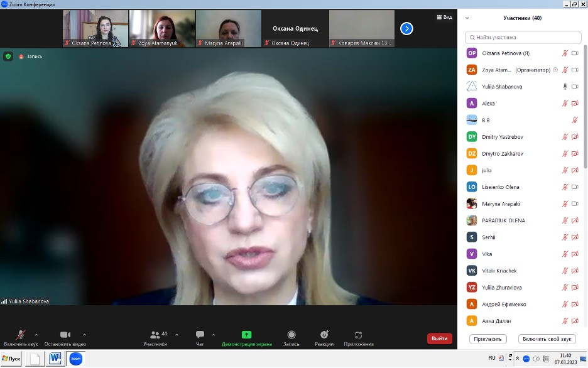This screenshot has height=368, width=588.
Task: Select Zoya Atamanyuk video thumbnail
Action: [162, 28]
